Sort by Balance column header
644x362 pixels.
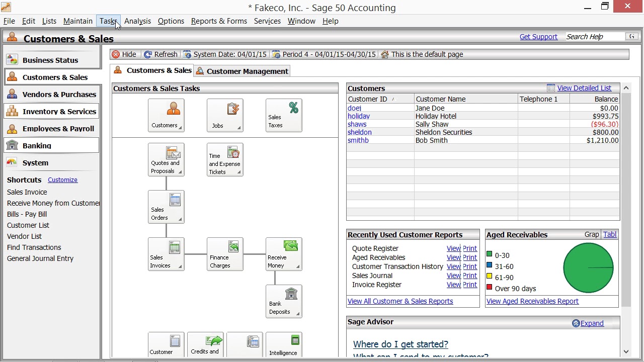[595, 99]
